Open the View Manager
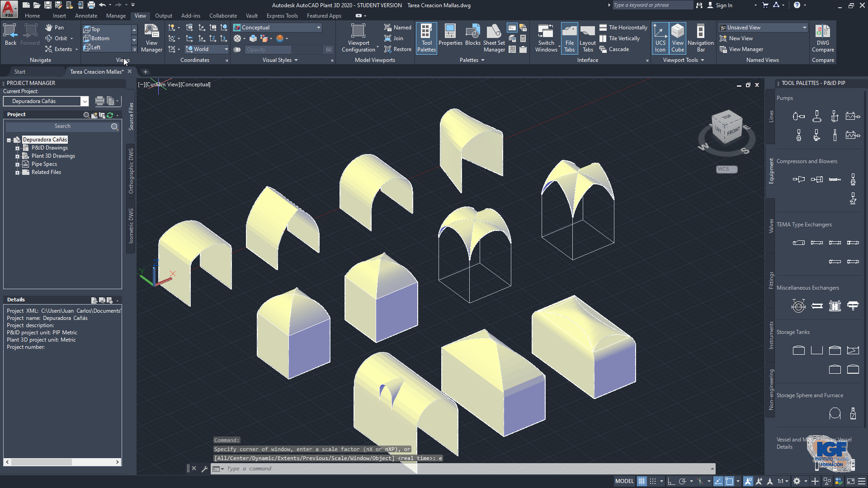Image resolution: width=868 pixels, height=488 pixels. [151, 38]
